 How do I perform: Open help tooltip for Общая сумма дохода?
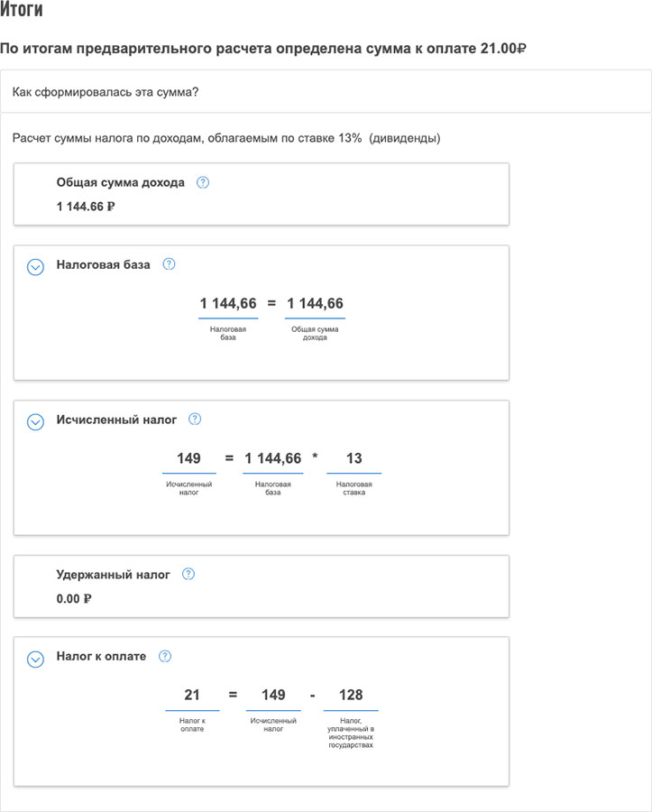click(x=203, y=182)
